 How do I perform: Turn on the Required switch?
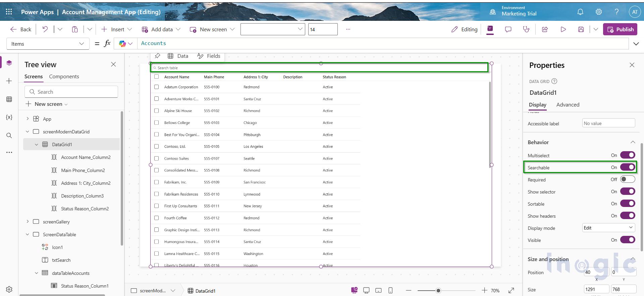coord(627,179)
